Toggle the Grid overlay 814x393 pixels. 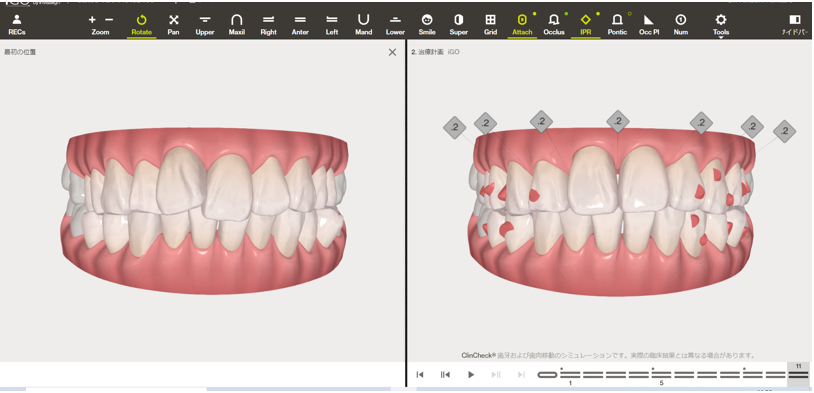[x=490, y=24]
